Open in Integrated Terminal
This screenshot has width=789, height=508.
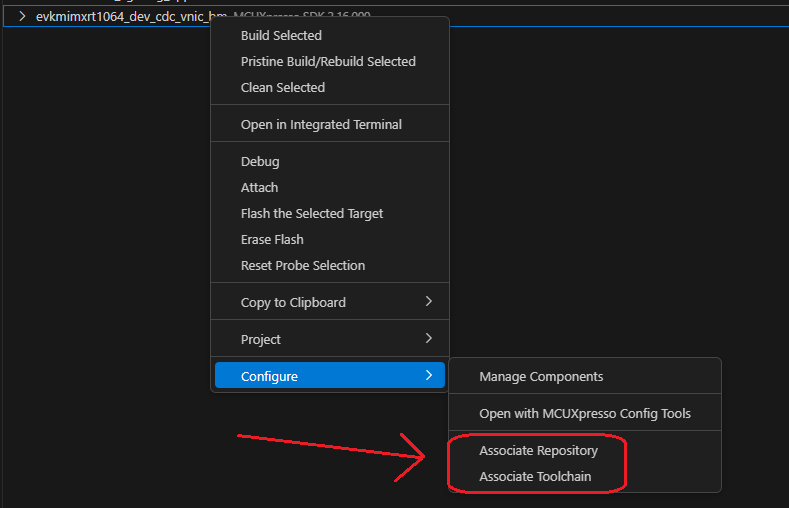pos(321,125)
